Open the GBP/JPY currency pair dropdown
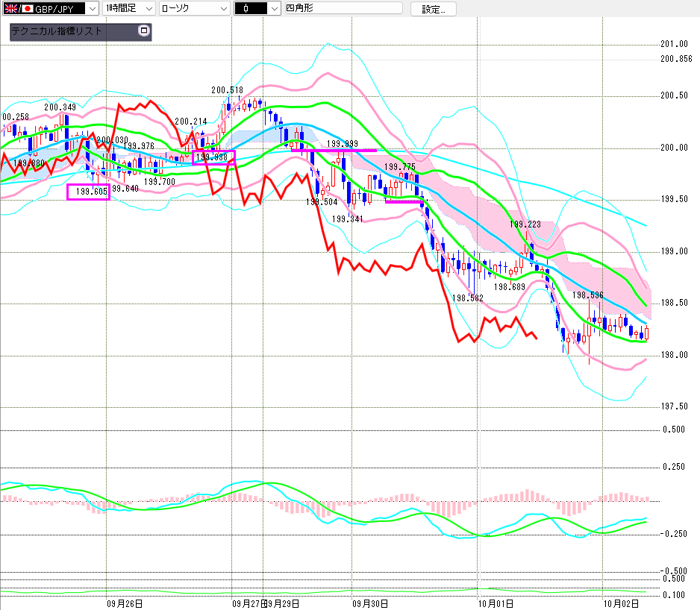The width and height of the screenshot is (700, 610). [x=91, y=8]
